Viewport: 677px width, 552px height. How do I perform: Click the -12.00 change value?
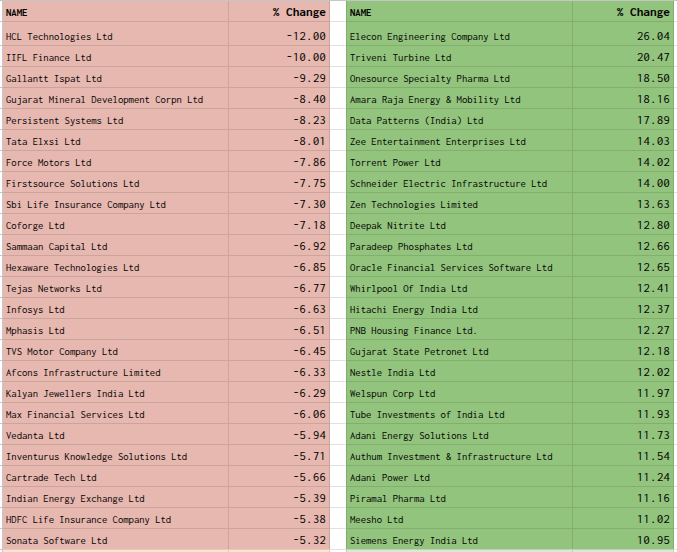307,36
